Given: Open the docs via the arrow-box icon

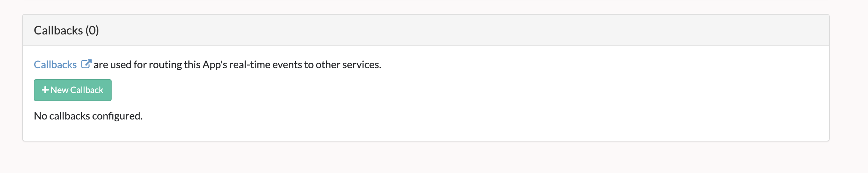Looking at the screenshot, I should coord(86,64).
